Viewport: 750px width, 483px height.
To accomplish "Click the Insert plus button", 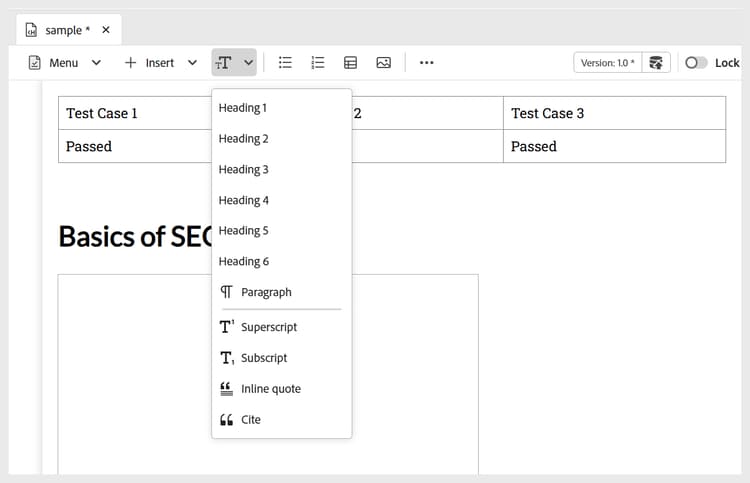I will tap(130, 63).
